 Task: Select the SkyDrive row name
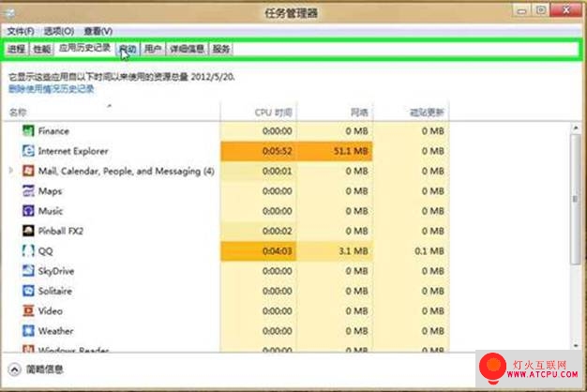[55, 271]
